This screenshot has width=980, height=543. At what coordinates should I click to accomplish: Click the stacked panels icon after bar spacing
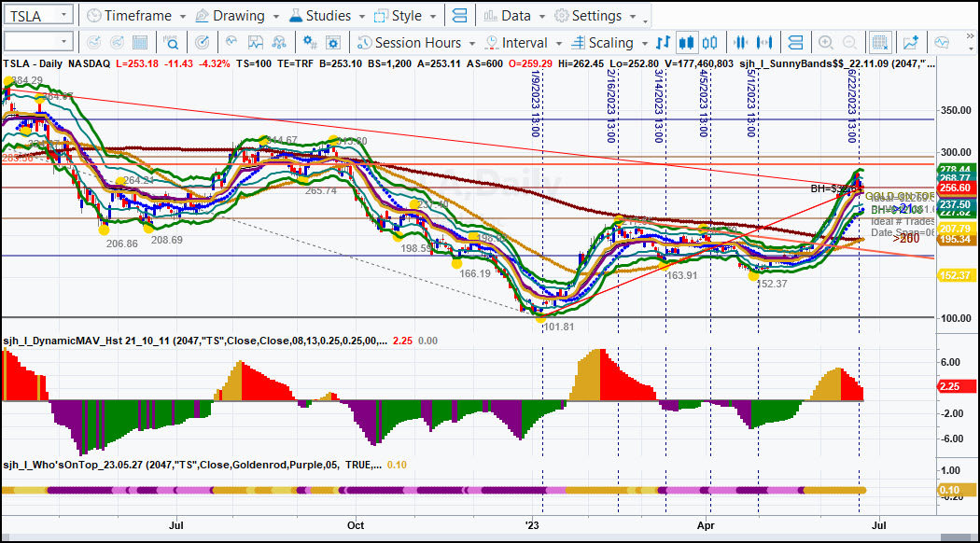(x=795, y=43)
